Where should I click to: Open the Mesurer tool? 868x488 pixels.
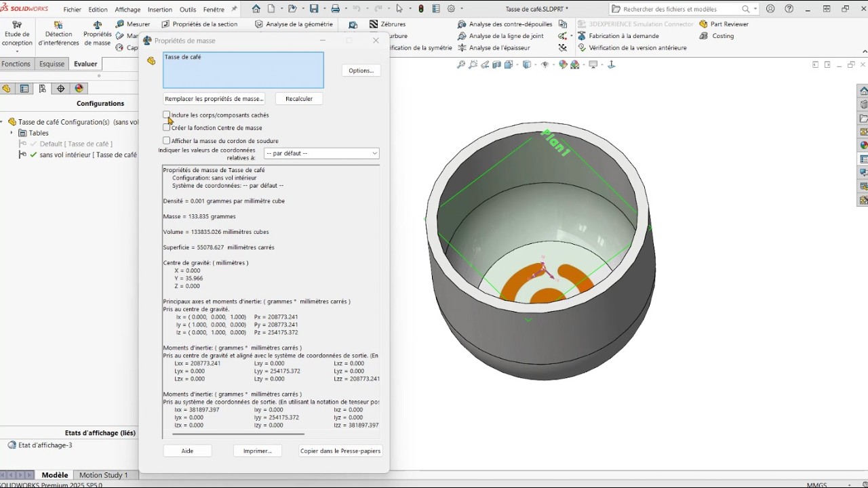133,24
